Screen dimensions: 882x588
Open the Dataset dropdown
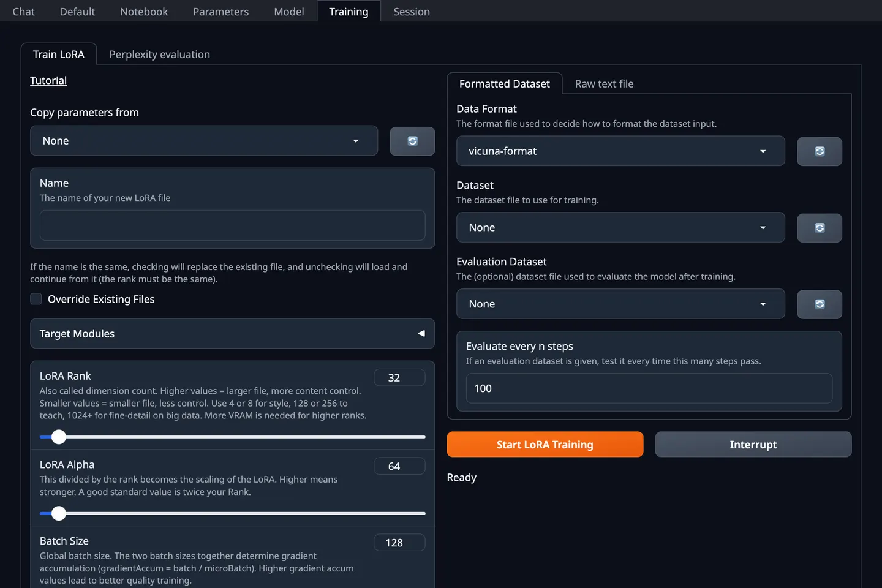[620, 228]
